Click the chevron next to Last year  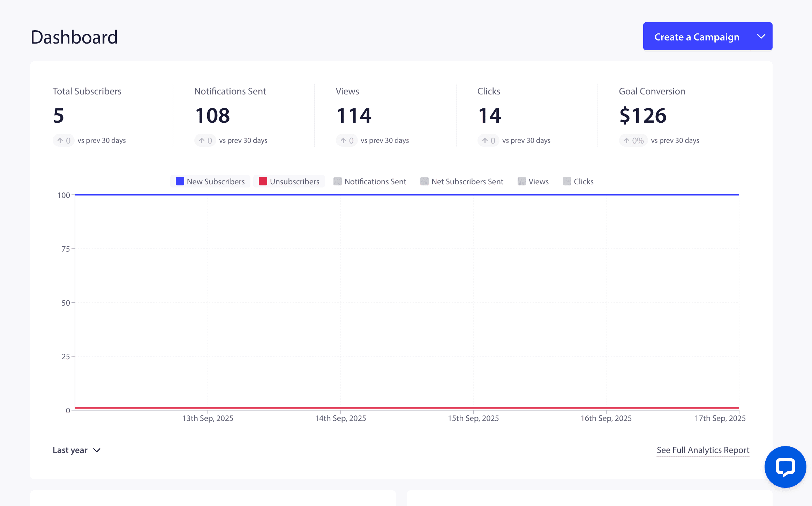[97, 450]
